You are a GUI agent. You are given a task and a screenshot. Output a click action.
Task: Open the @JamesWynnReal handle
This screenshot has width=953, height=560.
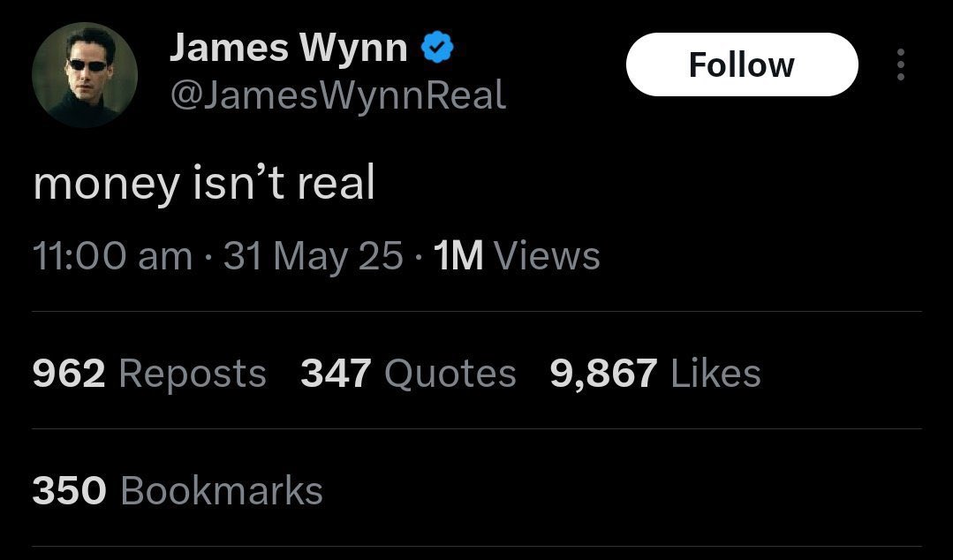pos(337,95)
